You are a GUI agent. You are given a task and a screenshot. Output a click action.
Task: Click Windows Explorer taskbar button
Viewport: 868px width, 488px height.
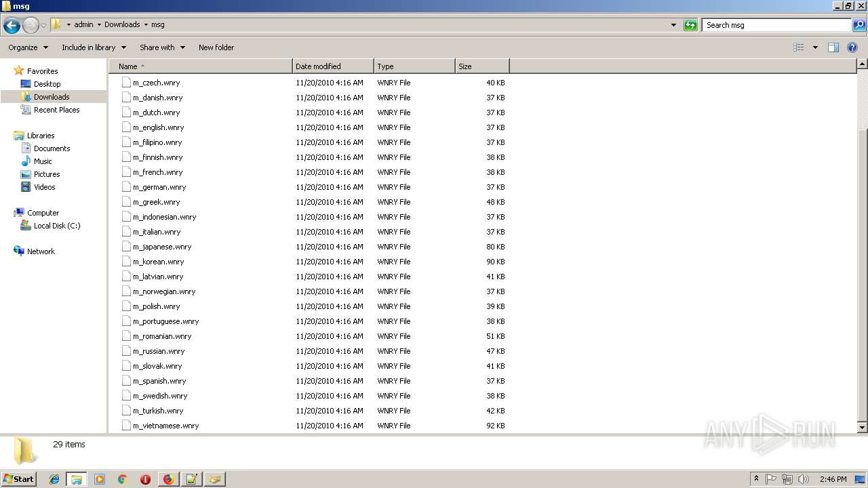coord(77,479)
